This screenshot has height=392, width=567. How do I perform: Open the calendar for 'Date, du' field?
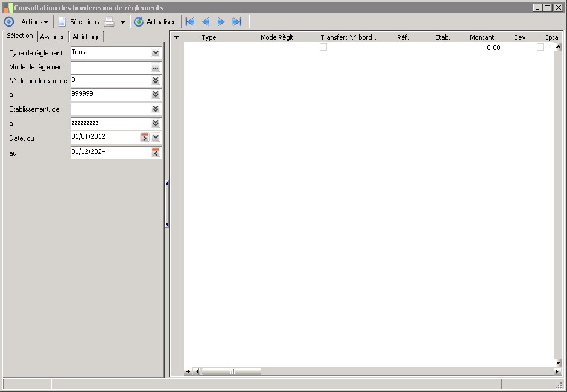(145, 138)
